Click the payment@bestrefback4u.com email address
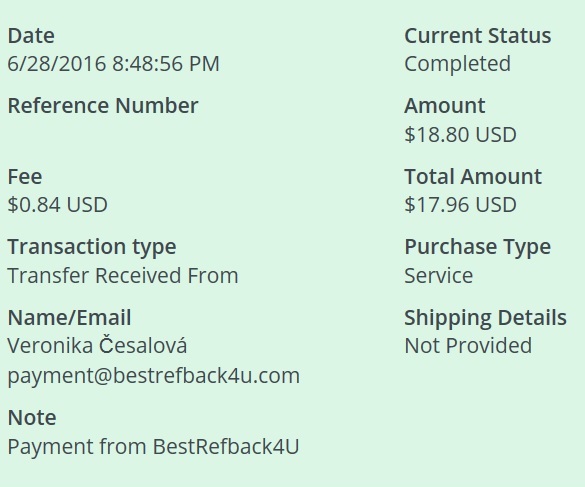 click(x=154, y=376)
